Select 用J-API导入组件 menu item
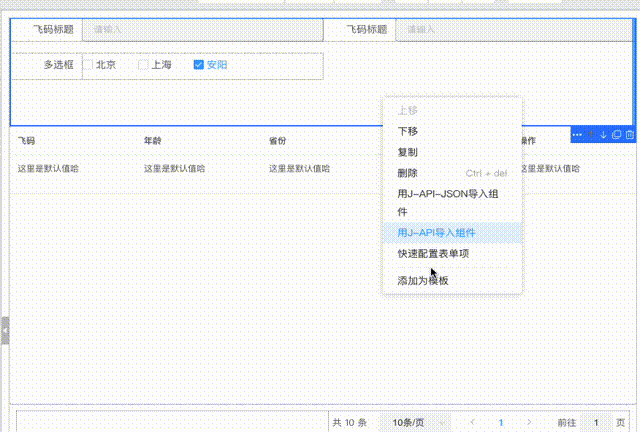Image resolution: width=640 pixels, height=432 pixels. pos(436,233)
